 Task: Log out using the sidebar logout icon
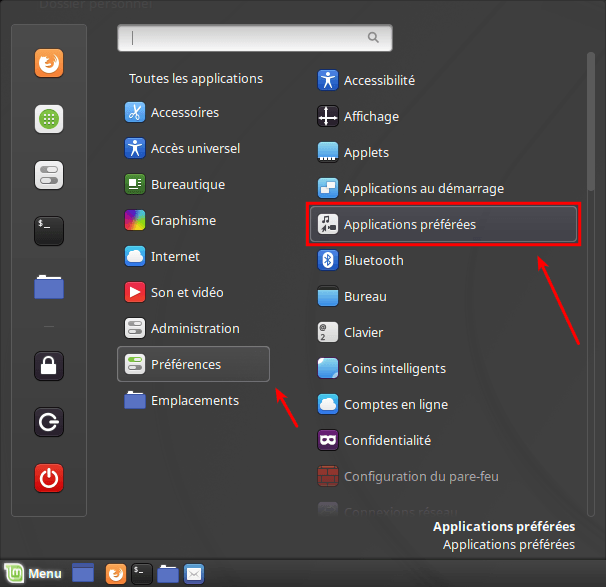click(x=49, y=422)
